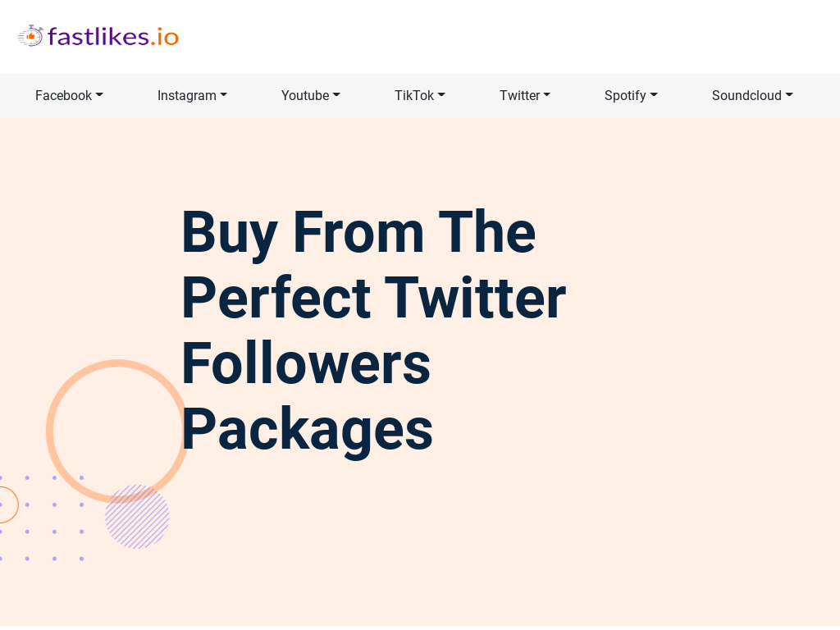The height and width of the screenshot is (630, 840).
Task: Click the large orange ring graphic
Action: tap(117, 431)
